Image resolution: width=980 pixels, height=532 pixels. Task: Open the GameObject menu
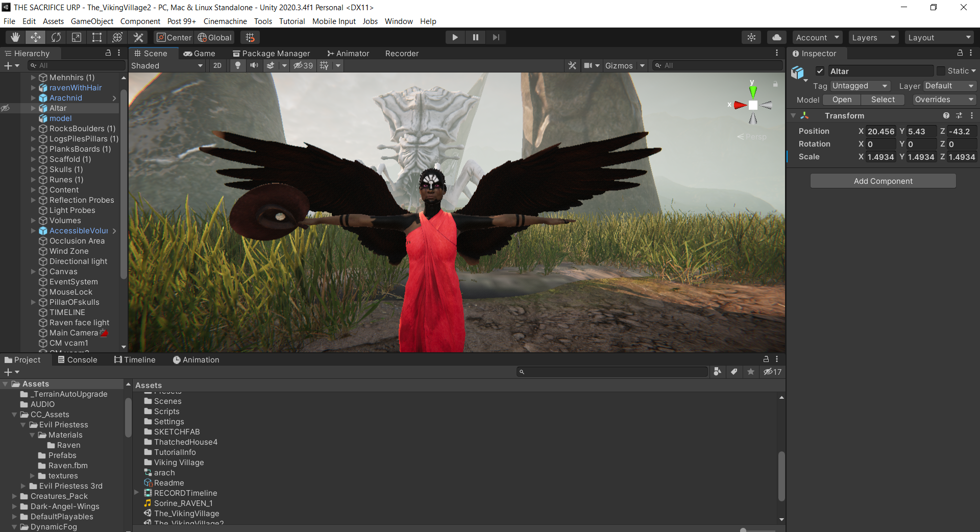point(92,21)
